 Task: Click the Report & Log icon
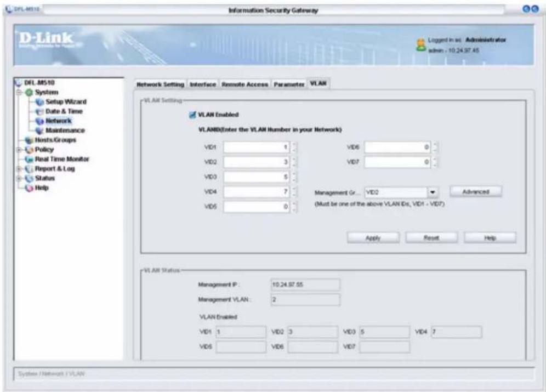click(29, 169)
